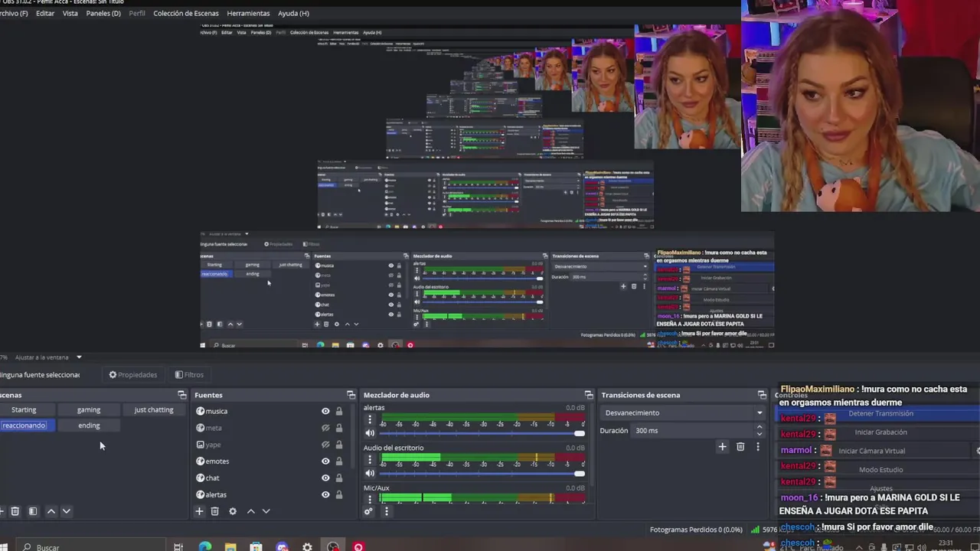The width and height of the screenshot is (980, 551).
Task: Open the Desvanecimiento transition dropdown
Action: click(684, 412)
